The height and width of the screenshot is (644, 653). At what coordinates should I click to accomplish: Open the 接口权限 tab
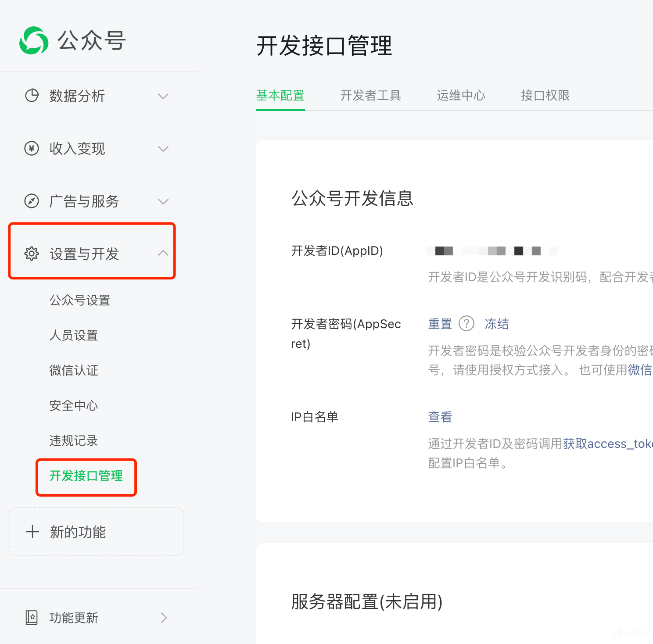[545, 95]
